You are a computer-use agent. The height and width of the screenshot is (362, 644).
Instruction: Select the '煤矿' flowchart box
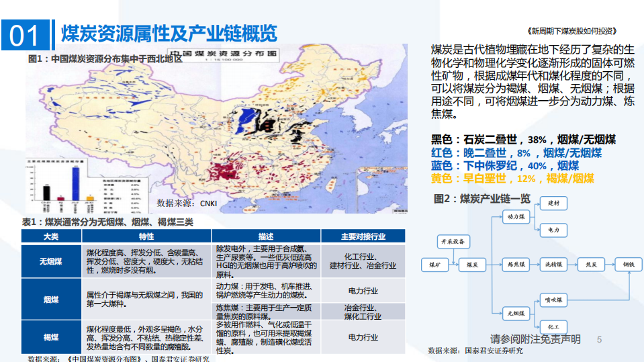coord(434,265)
